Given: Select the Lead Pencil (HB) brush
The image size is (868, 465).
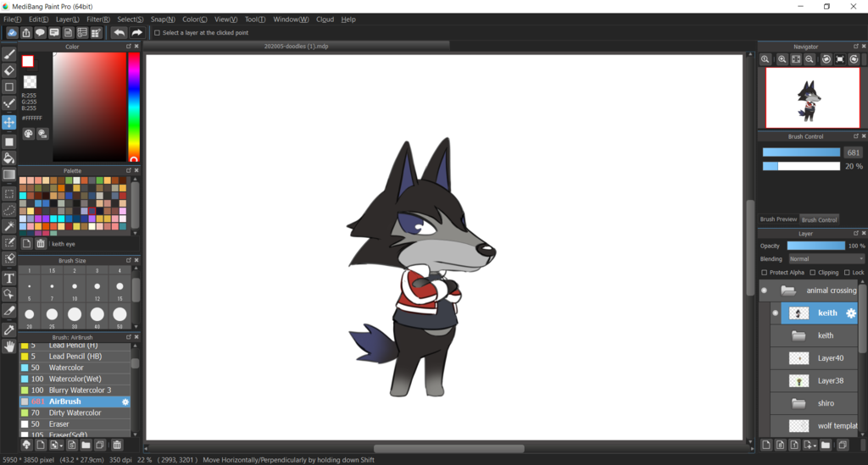Looking at the screenshot, I should coord(75,357).
